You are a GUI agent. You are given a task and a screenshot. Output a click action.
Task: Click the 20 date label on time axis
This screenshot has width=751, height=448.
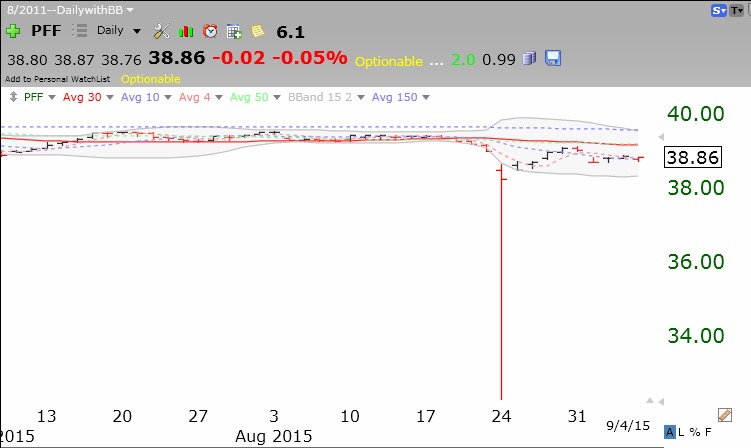coord(122,416)
